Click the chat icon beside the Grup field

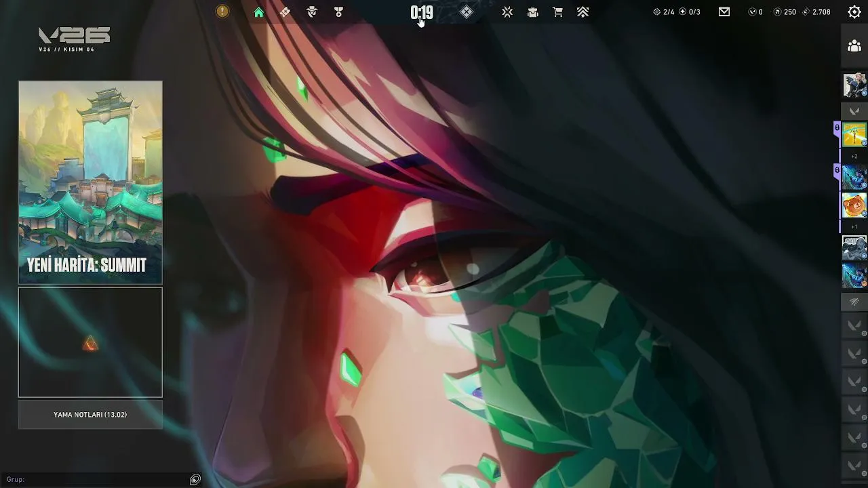click(195, 480)
